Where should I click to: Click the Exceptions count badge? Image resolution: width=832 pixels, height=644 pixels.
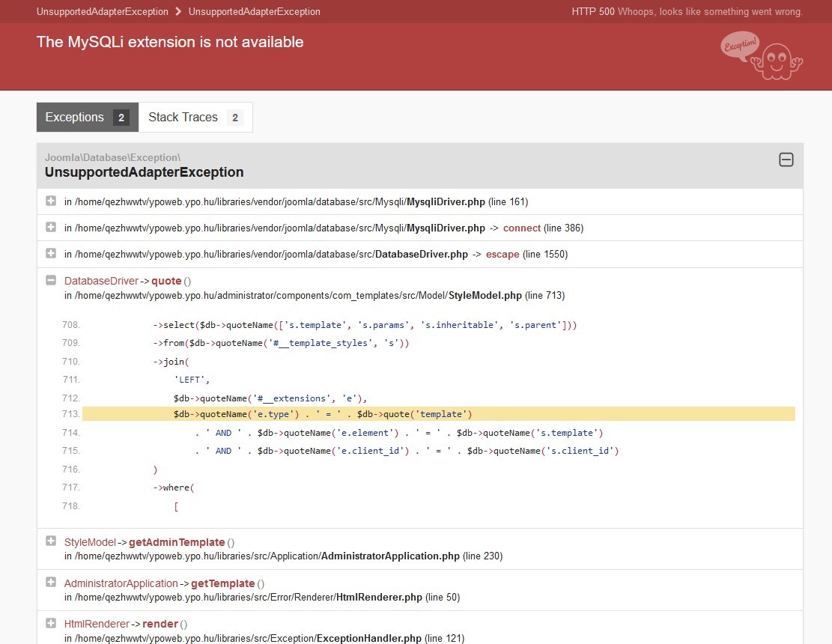pyautogui.click(x=121, y=118)
